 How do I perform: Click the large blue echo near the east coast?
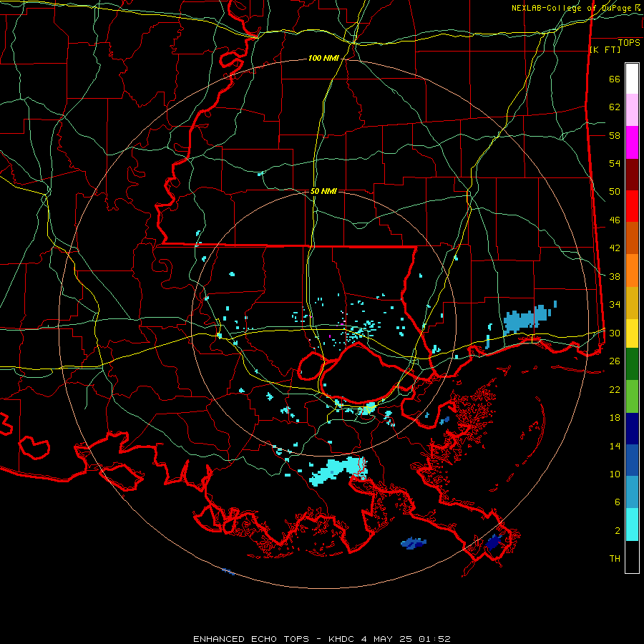(527, 318)
